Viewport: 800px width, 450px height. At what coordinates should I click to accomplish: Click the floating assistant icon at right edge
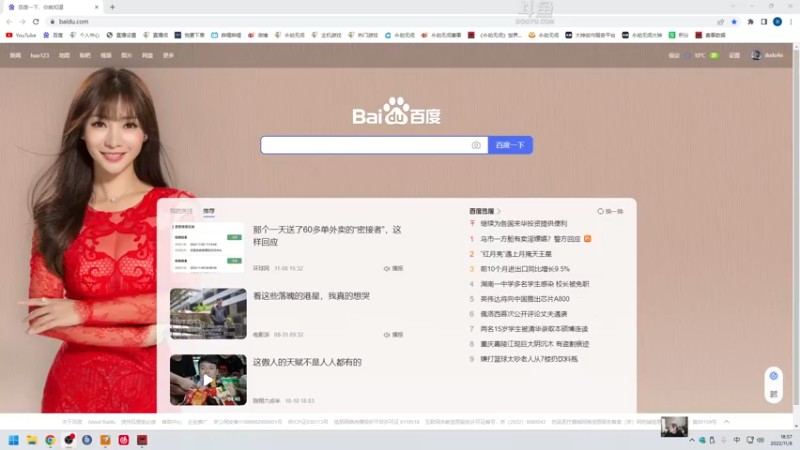[x=773, y=376]
